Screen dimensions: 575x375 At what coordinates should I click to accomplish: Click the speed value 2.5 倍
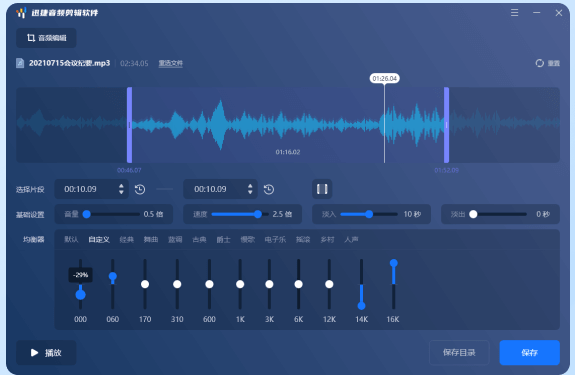point(282,214)
